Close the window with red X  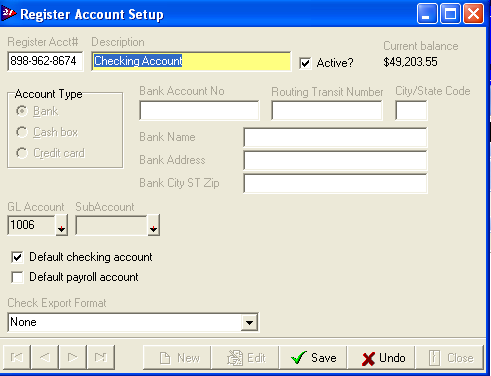[x=474, y=14]
